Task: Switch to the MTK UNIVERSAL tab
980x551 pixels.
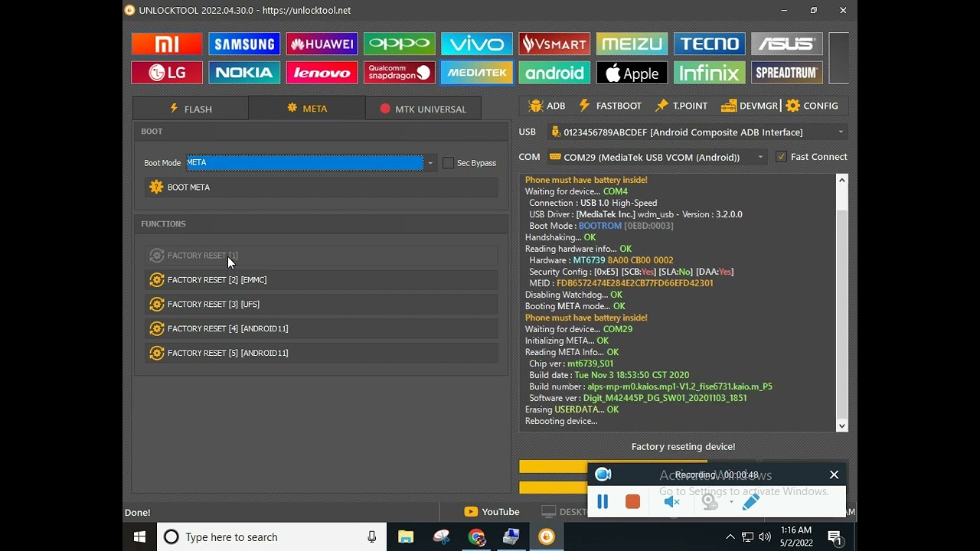Action: coord(423,109)
